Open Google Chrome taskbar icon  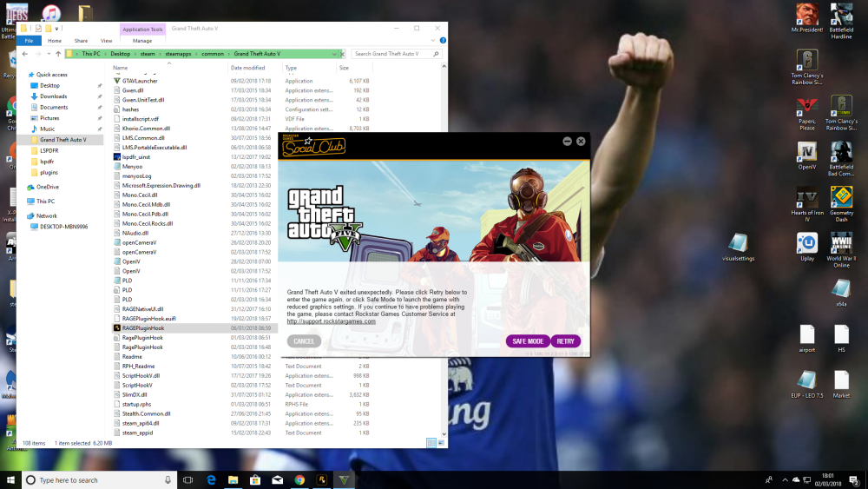(x=299, y=480)
